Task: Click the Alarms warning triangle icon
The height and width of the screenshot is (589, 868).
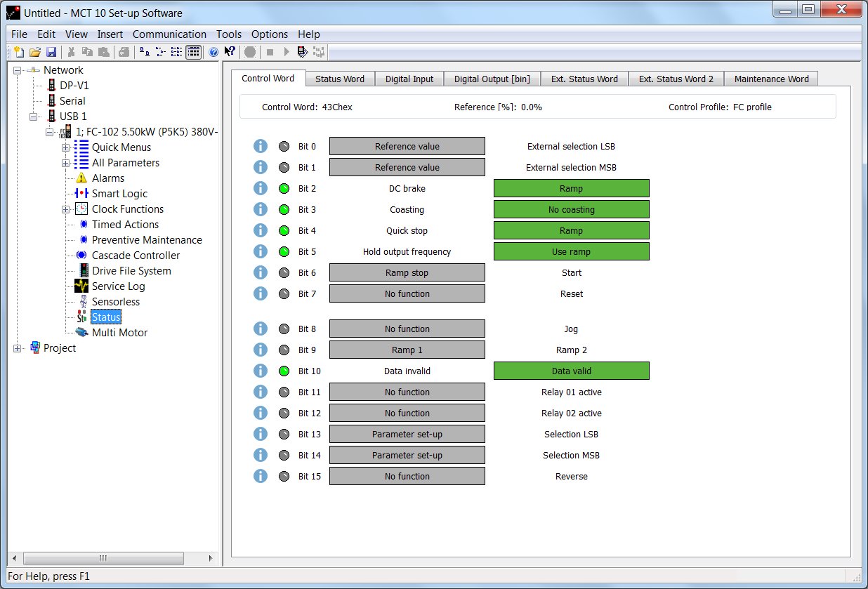Action: [81, 178]
